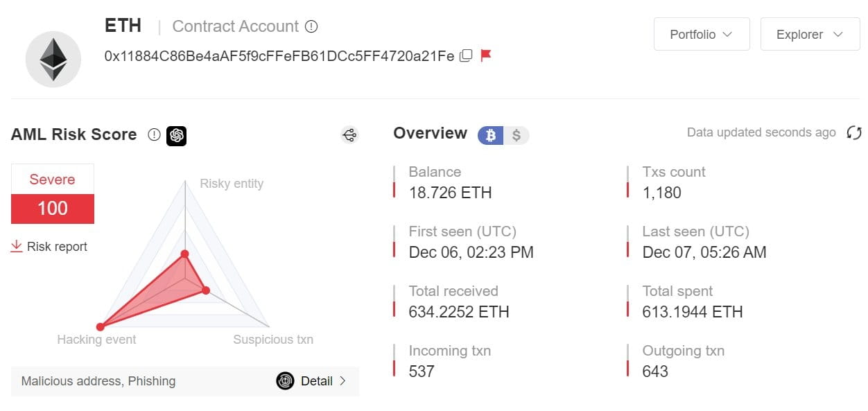The height and width of the screenshot is (411, 868).
Task: Click the circular icon beside Detail
Action: [x=285, y=381]
